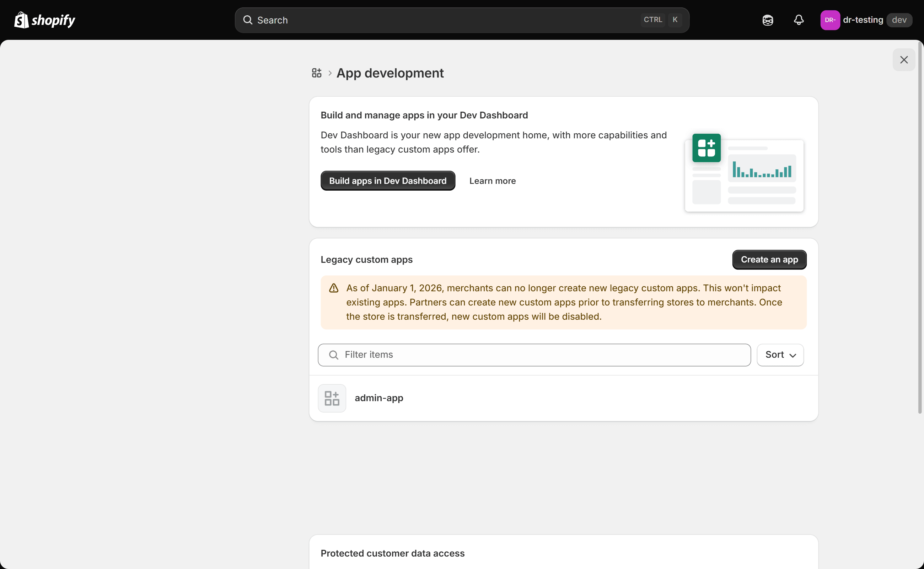This screenshot has height=569, width=924.
Task: Click Protected customer data access heading
Action: pos(392,553)
